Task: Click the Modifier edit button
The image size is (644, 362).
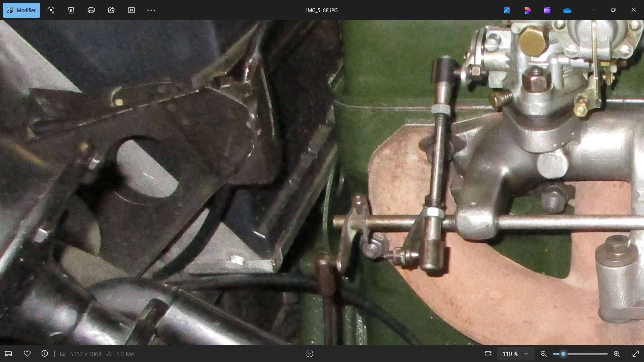Action: click(21, 10)
